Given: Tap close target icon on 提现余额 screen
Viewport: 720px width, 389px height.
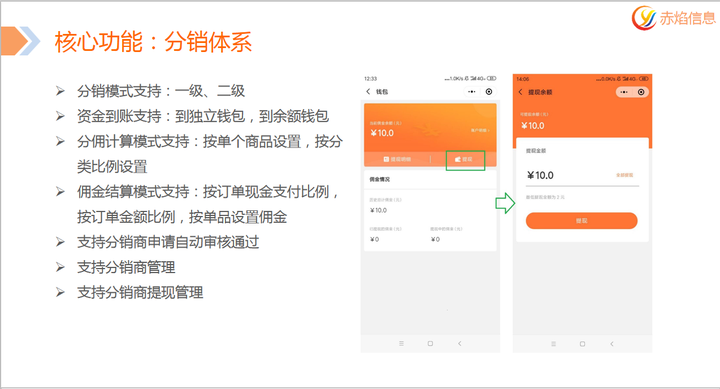Looking at the screenshot, I should 641,92.
